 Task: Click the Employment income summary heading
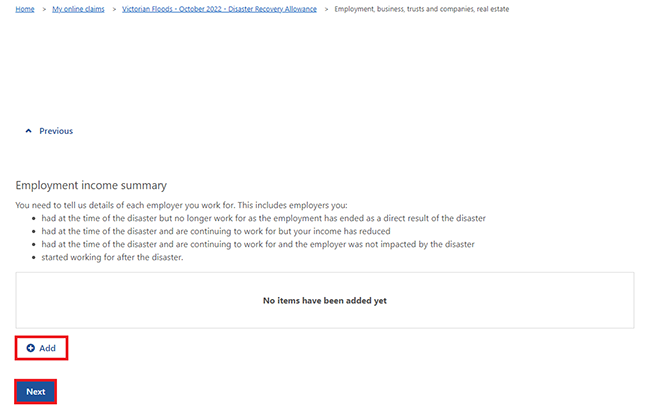(91, 185)
